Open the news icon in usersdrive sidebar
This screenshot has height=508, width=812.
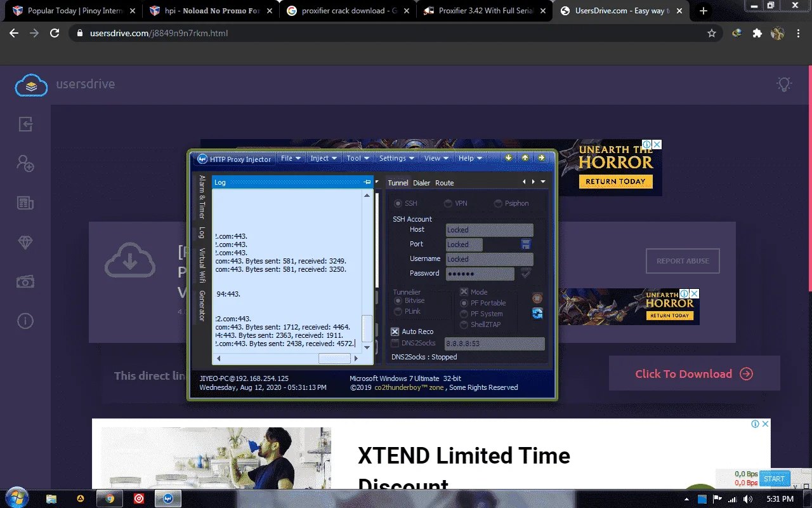click(25, 203)
